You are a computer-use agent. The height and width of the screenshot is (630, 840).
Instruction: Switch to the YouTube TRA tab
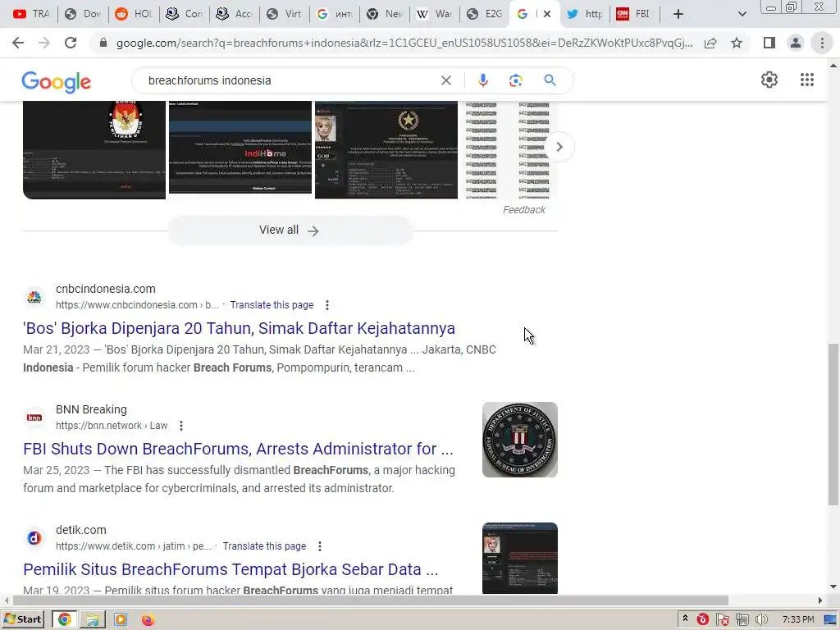[31, 14]
